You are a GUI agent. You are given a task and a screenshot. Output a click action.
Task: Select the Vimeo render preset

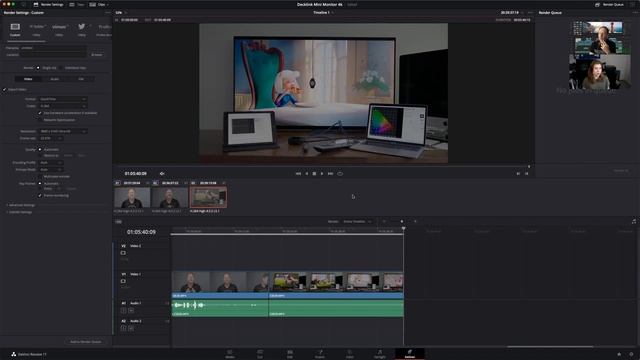60,27
